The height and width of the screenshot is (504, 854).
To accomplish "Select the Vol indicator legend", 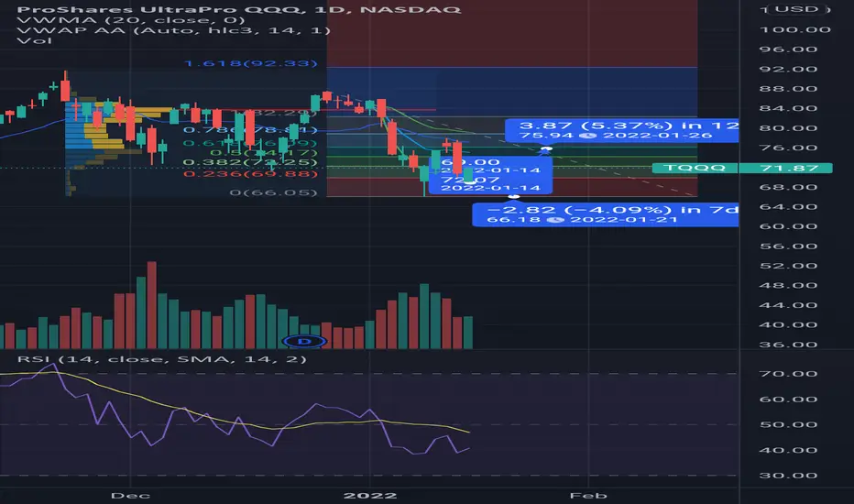I will pyautogui.click(x=34, y=41).
